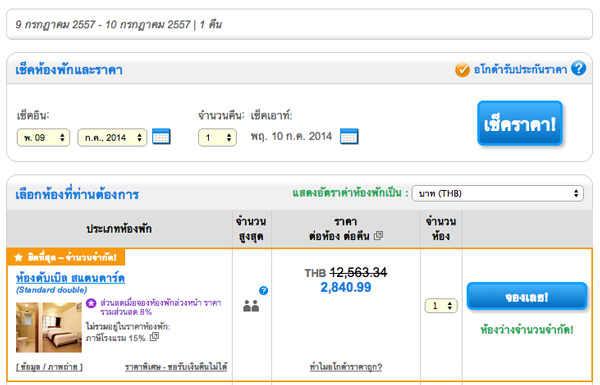This screenshot has width=600, height=385.
Task: Click the room thumbnail photo
Action: 49,327
